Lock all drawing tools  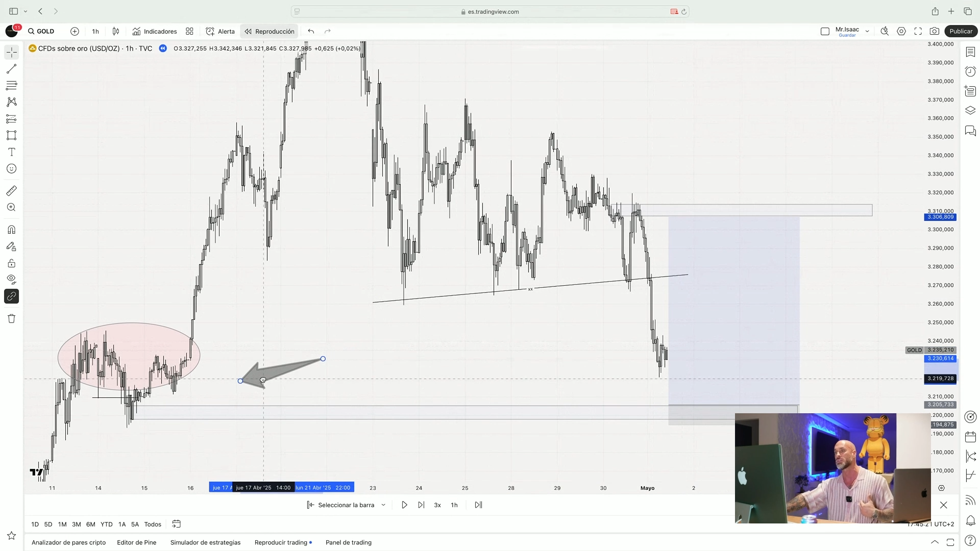11,263
